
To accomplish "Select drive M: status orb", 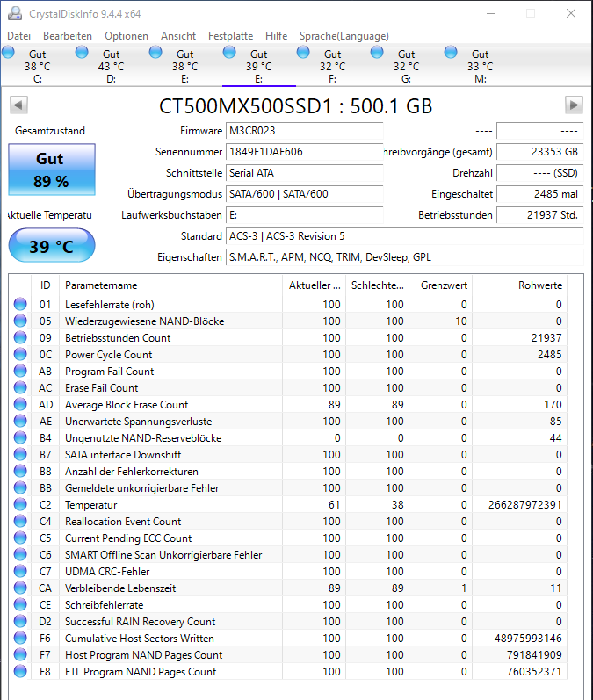I will click(x=451, y=52).
